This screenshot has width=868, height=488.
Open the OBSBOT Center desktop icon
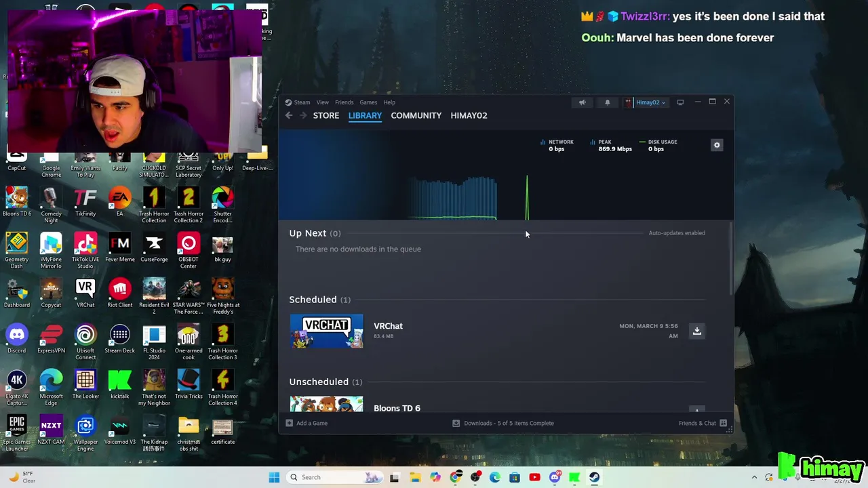coord(189,249)
